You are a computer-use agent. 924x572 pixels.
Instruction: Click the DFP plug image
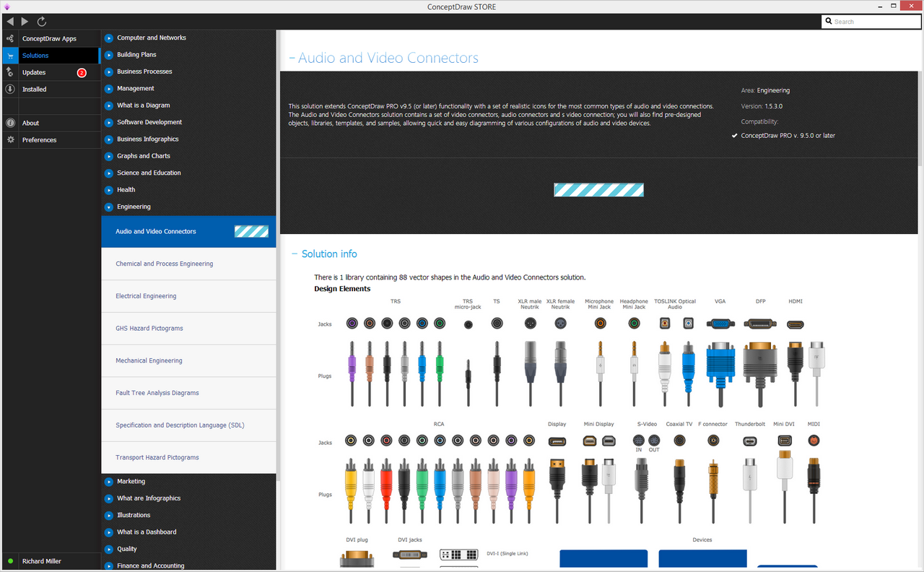click(760, 373)
